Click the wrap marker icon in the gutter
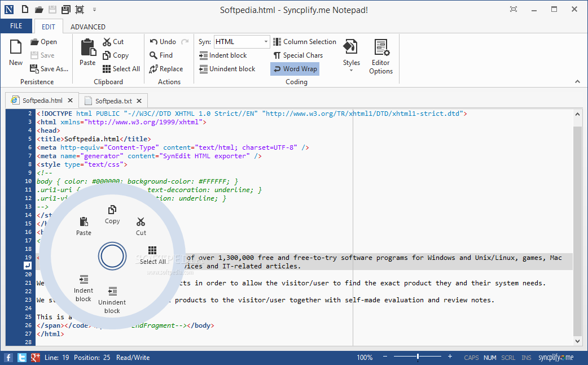This screenshot has height=365, width=588. (x=28, y=266)
